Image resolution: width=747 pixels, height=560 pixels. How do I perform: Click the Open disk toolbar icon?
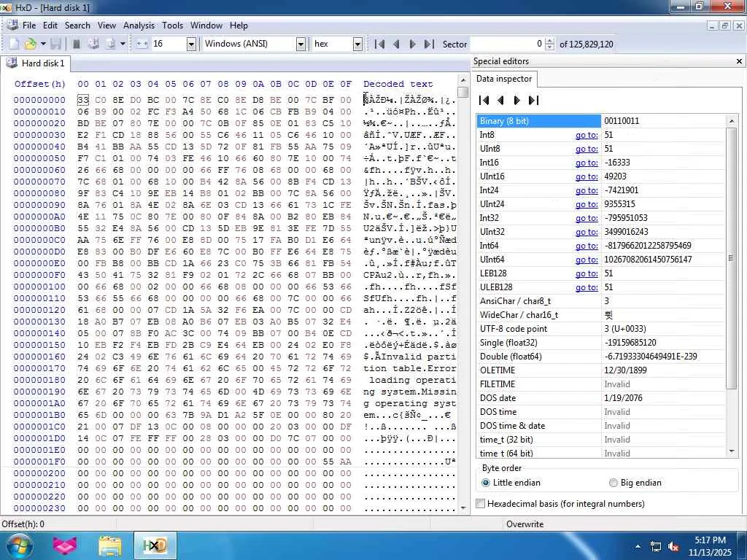tap(93, 44)
